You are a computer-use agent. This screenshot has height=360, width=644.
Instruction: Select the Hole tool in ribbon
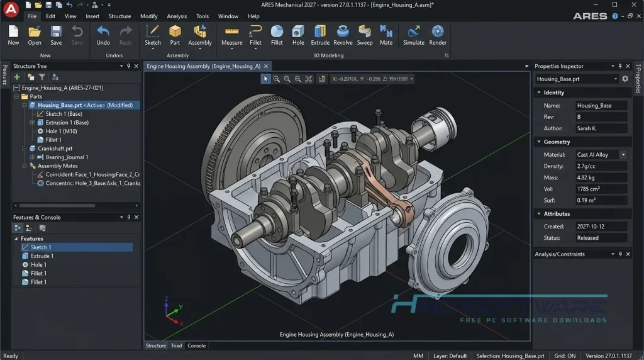[298, 35]
